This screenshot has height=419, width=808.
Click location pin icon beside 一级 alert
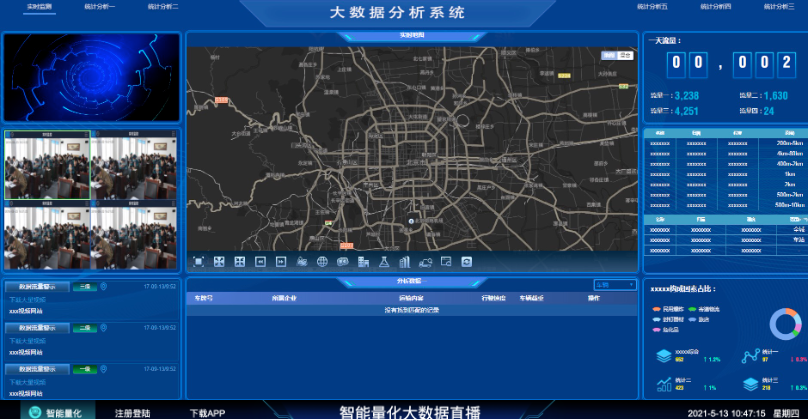click(104, 369)
